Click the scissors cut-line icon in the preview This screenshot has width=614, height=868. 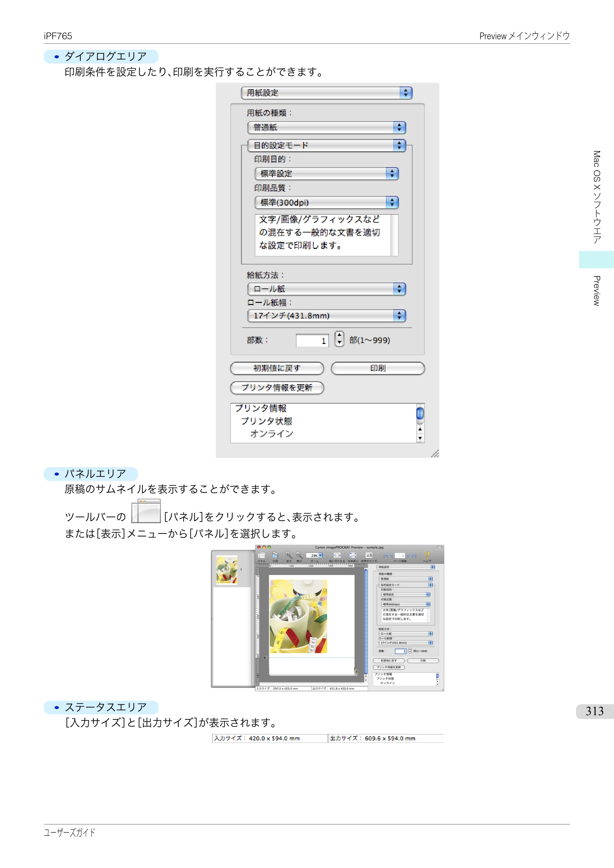[265, 658]
